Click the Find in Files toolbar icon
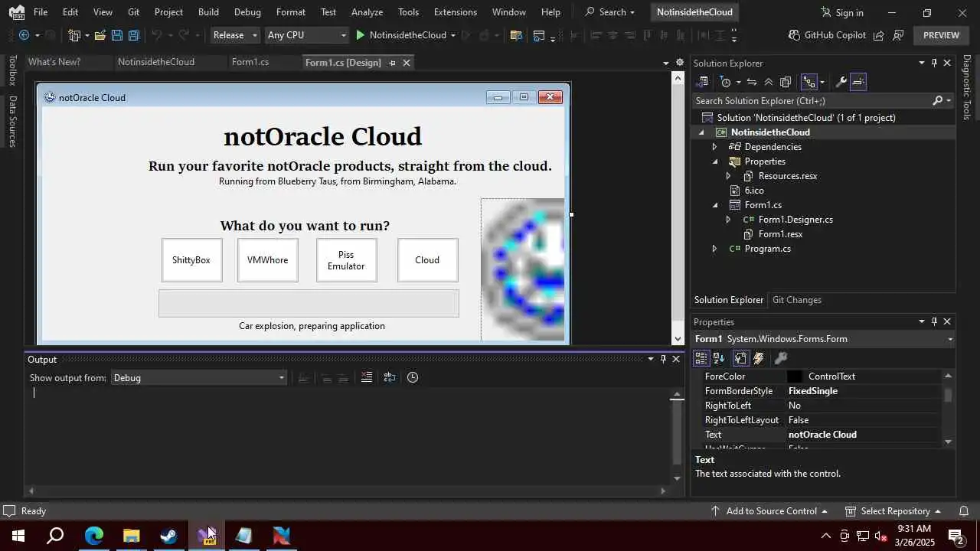Image resolution: width=980 pixels, height=551 pixels. click(x=515, y=35)
